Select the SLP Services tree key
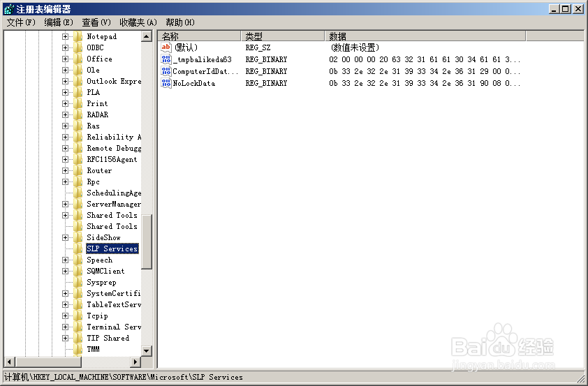 [112, 248]
